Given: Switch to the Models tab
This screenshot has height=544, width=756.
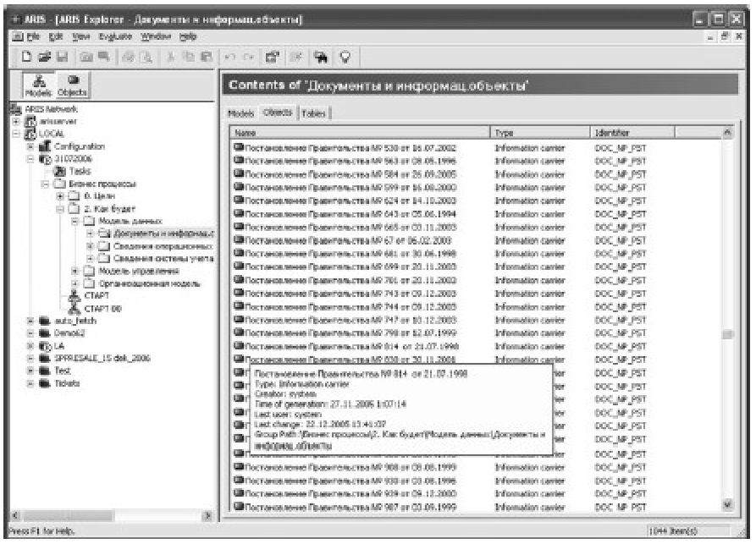Looking at the screenshot, I should point(242,113).
